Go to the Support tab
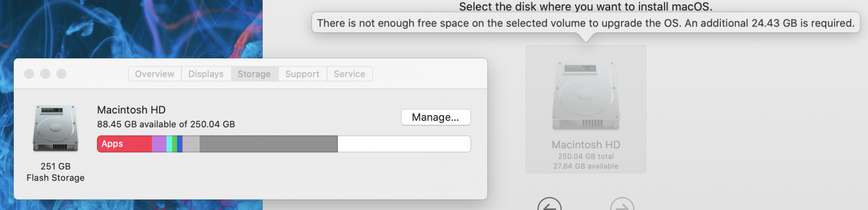Image resolution: width=868 pixels, height=210 pixels. click(302, 74)
